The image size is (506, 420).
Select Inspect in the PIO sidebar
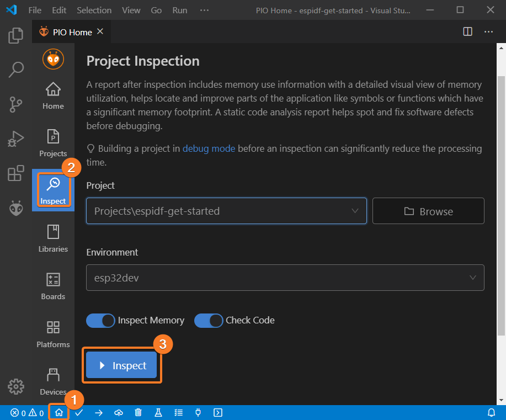click(x=53, y=190)
